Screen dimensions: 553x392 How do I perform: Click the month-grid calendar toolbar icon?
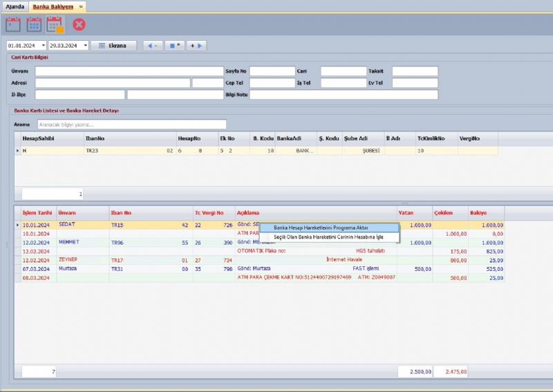point(34,25)
